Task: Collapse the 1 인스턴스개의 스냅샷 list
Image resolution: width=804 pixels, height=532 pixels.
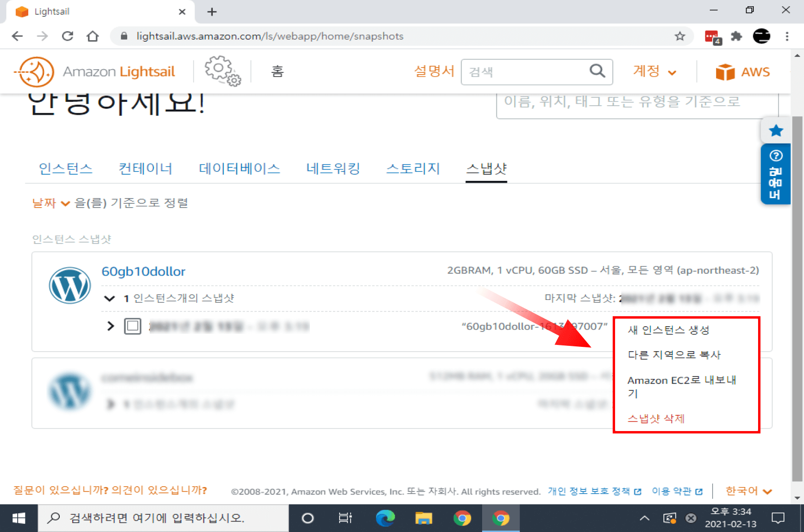Action: coord(110,299)
